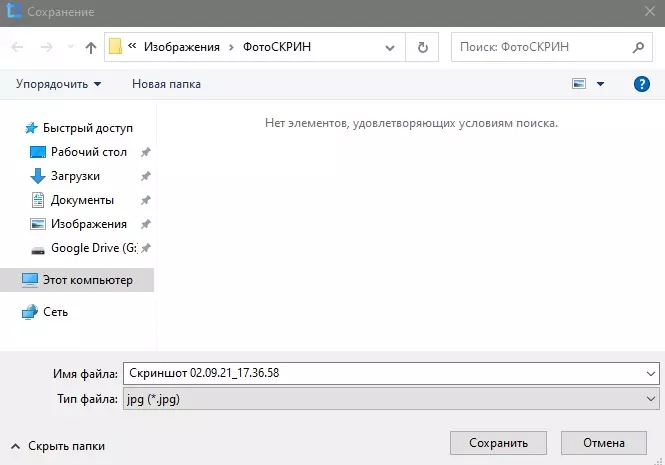The width and height of the screenshot is (665, 465).
Task: Create a folder with Новая папка
Action: click(x=166, y=84)
